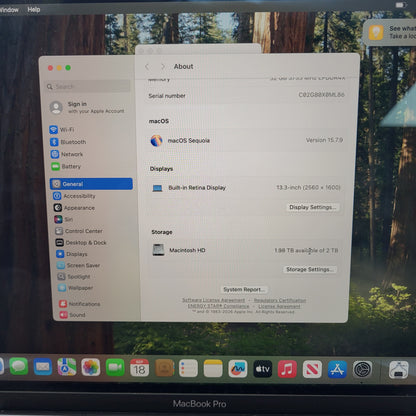The width and height of the screenshot is (416, 416).
Task: Click the lightbulb tip notification banner
Action: coord(390,32)
